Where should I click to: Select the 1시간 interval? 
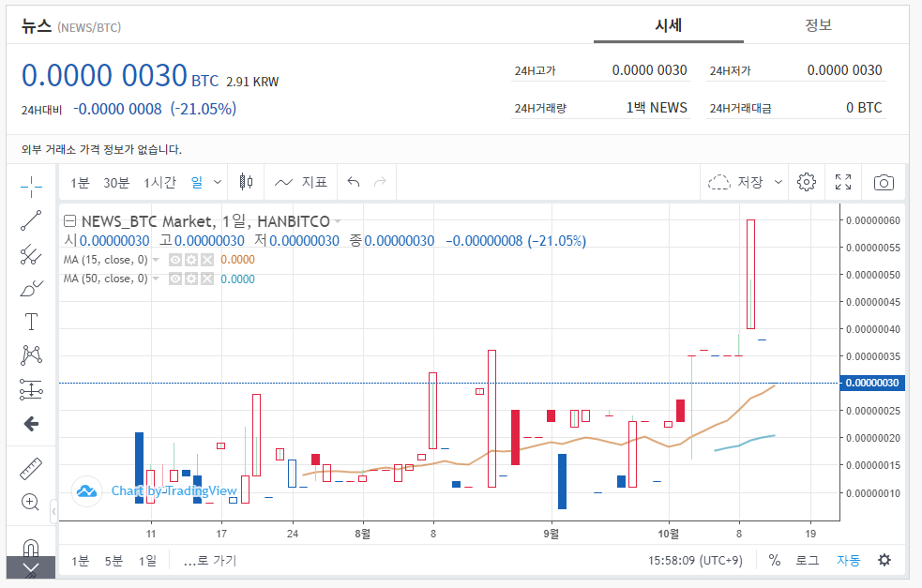click(159, 183)
